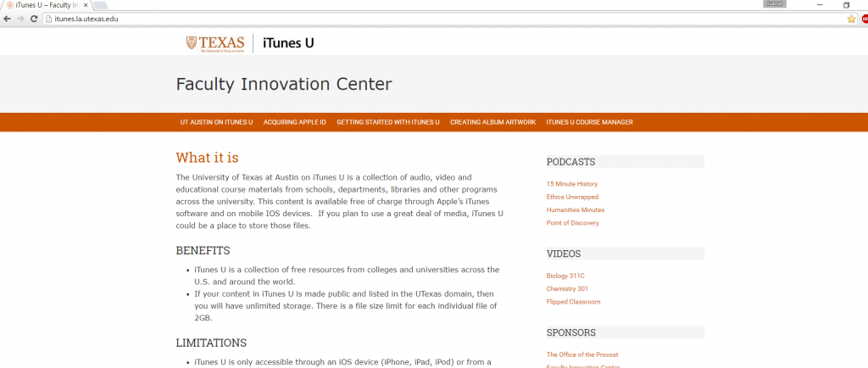Open the 15 Minute History podcast link
The image size is (868, 368).
(x=572, y=184)
